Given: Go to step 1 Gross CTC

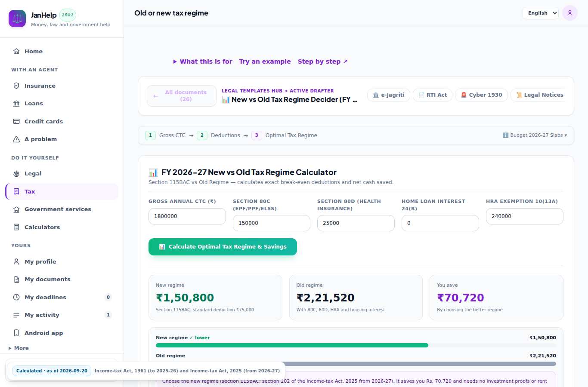Looking at the screenshot, I should coord(165,135).
